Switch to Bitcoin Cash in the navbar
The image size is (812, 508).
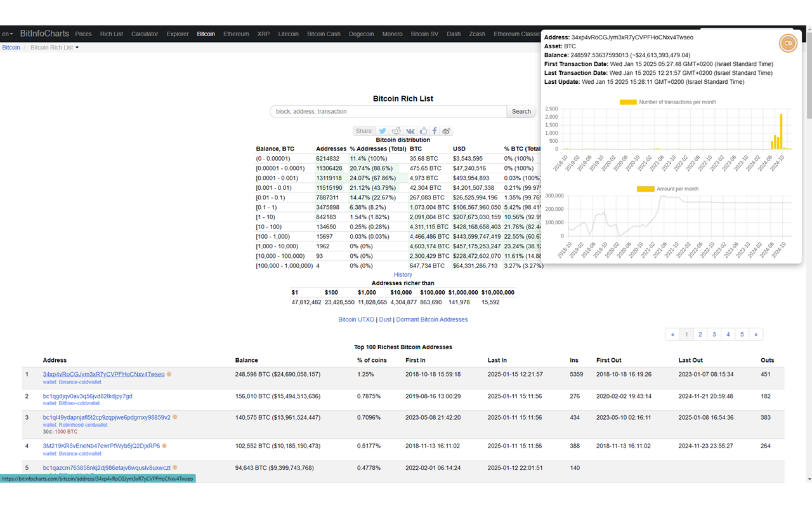[324, 34]
